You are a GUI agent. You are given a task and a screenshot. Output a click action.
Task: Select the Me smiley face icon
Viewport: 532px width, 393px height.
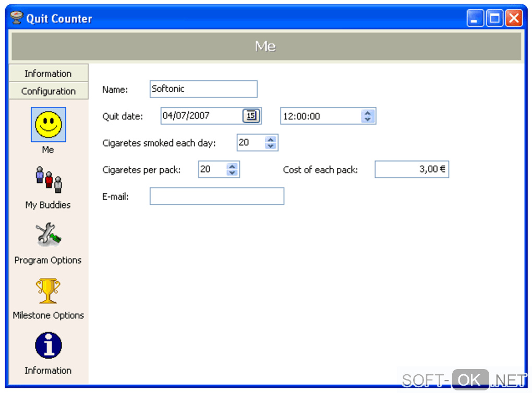(x=48, y=125)
